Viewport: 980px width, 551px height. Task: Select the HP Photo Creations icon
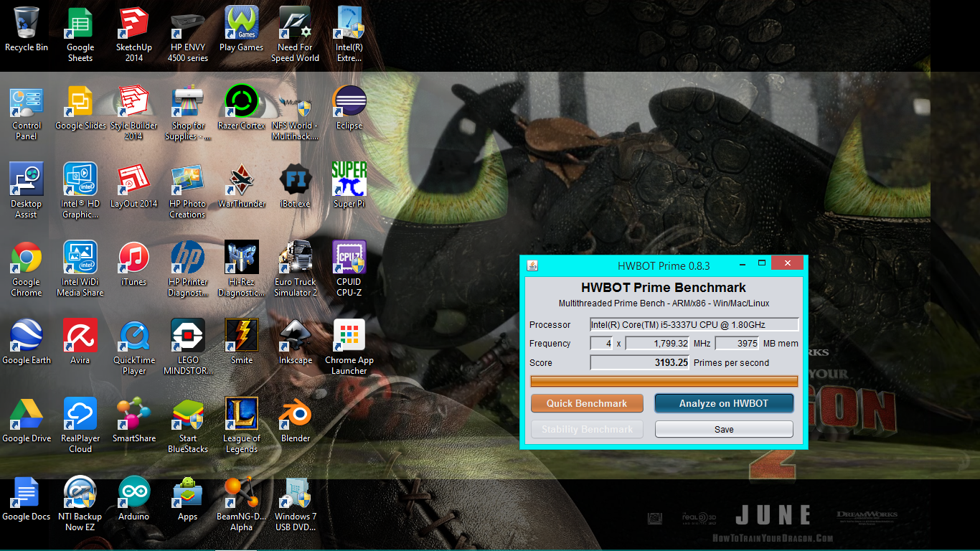coord(188,179)
